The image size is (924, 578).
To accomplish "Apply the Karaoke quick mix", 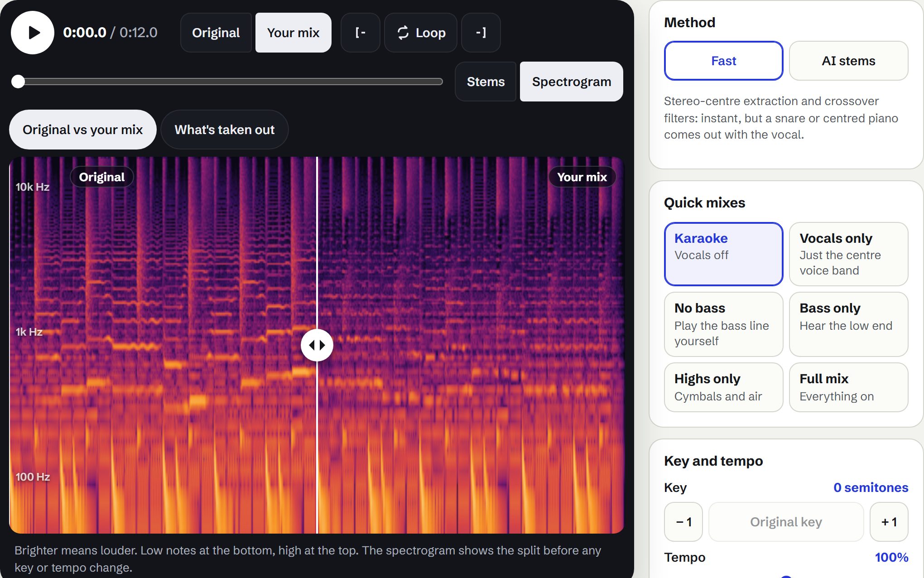I will [723, 254].
